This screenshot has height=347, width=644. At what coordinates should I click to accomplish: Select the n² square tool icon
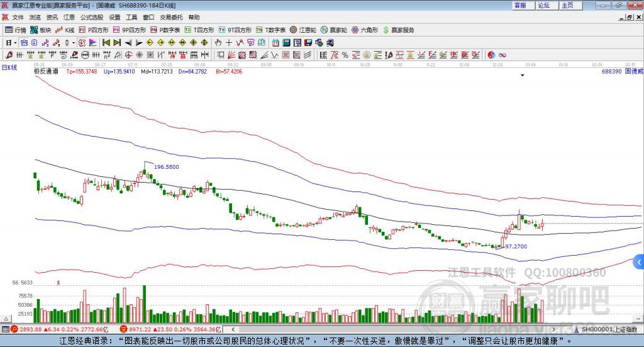(x=107, y=55)
